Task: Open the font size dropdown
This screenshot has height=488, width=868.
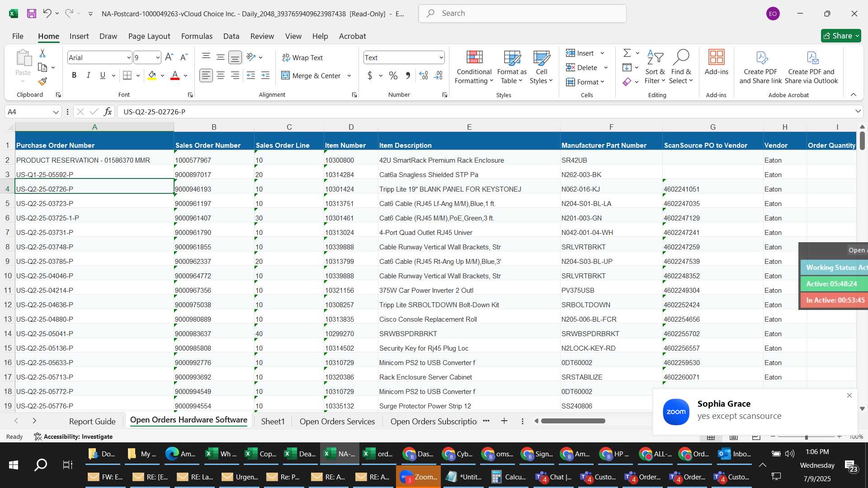Action: click(x=158, y=57)
